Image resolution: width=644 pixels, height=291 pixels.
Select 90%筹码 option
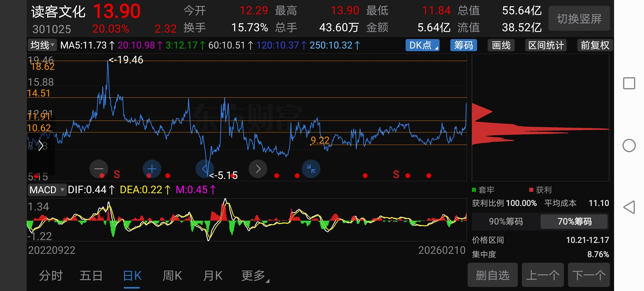pos(506,221)
